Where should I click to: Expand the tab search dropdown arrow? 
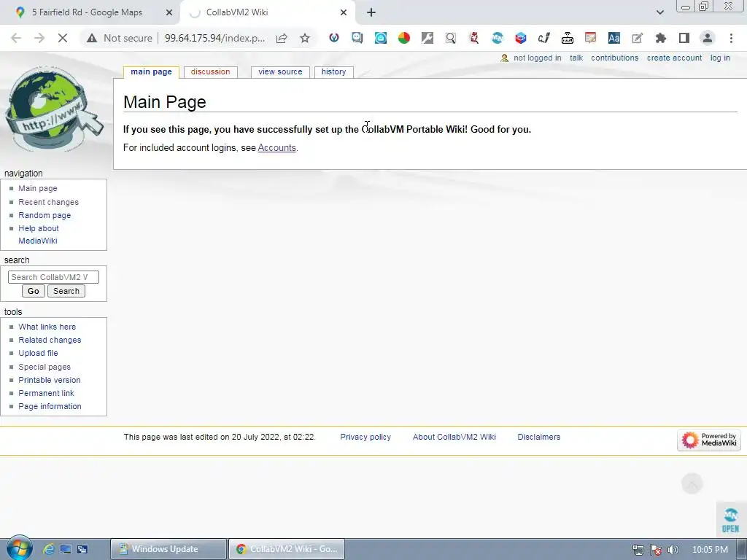tap(659, 12)
